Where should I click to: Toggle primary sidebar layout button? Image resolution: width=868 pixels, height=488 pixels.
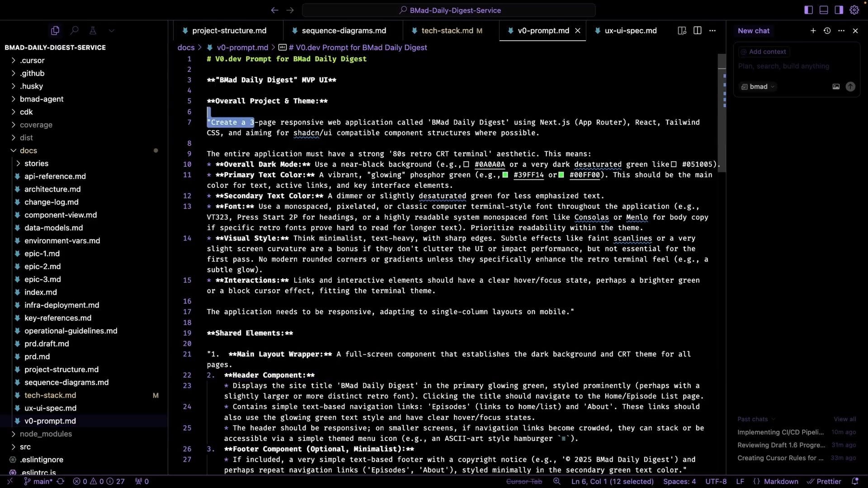point(809,10)
